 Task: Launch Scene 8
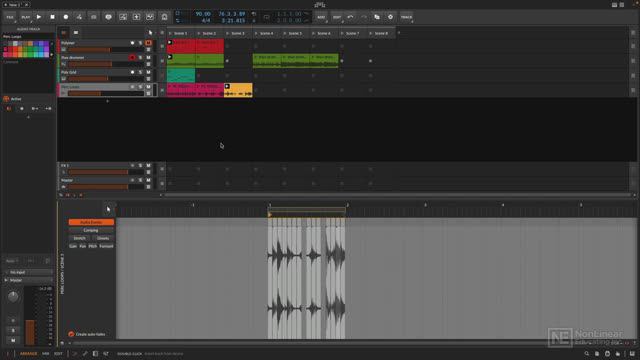click(371, 33)
